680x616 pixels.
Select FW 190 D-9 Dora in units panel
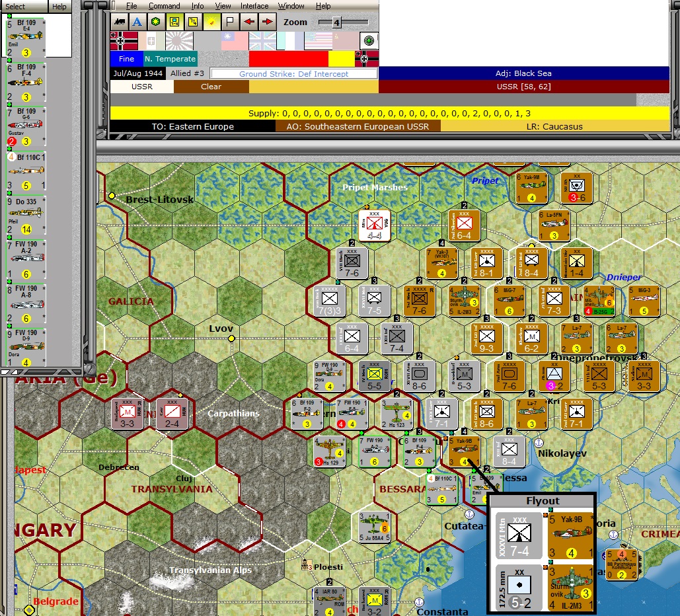[26, 348]
